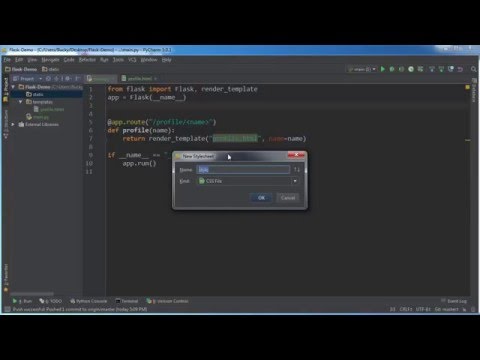Collapse the Flask-Demo project root
Screen dimensions: 480x360
coord(13,87)
